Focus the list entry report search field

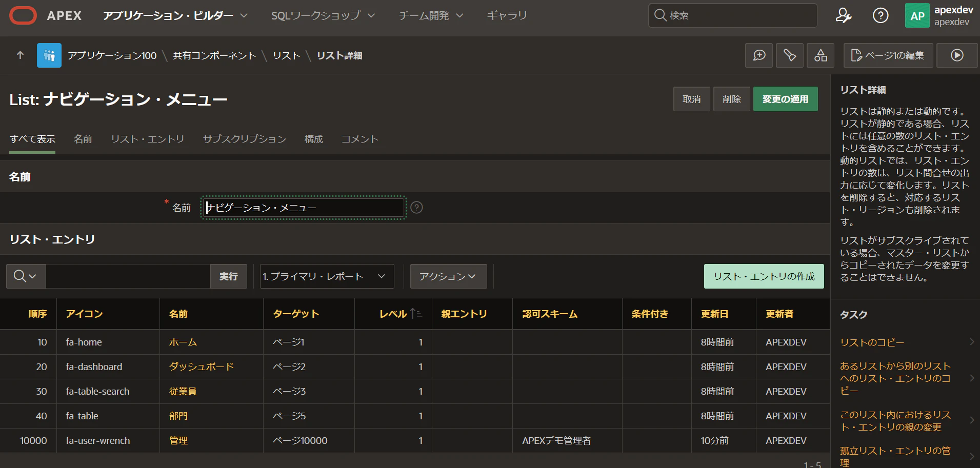point(128,276)
